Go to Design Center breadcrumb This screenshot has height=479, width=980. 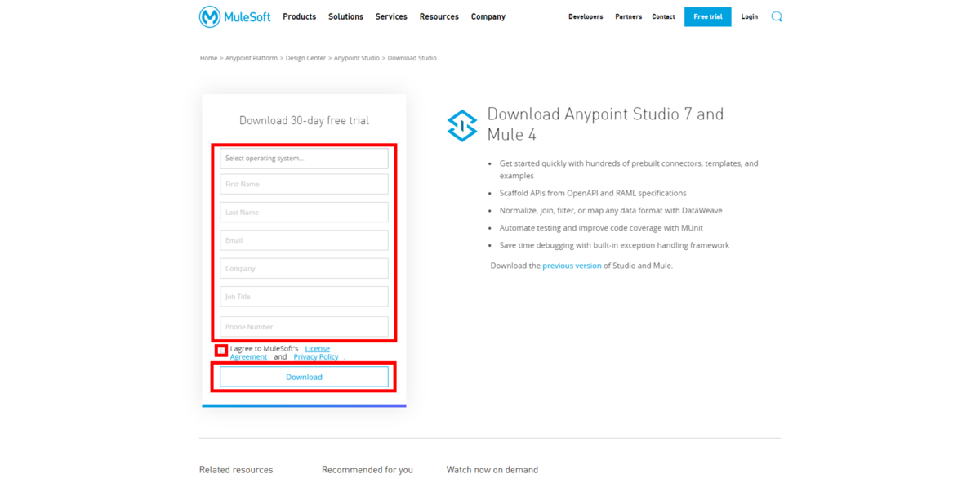click(x=305, y=58)
